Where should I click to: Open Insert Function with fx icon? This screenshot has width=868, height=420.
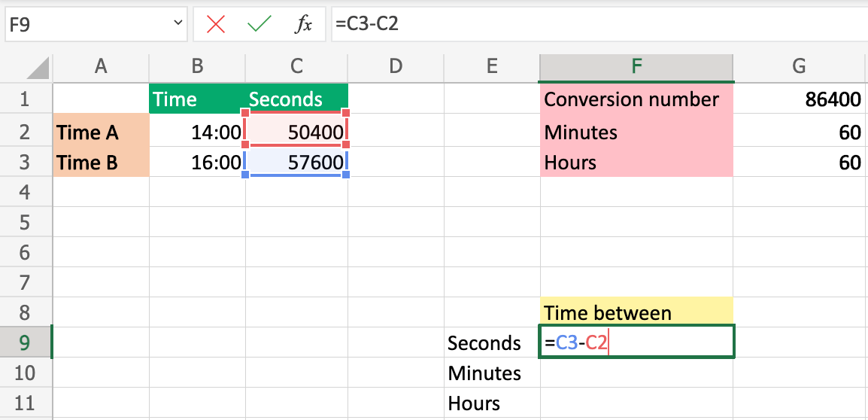click(303, 24)
